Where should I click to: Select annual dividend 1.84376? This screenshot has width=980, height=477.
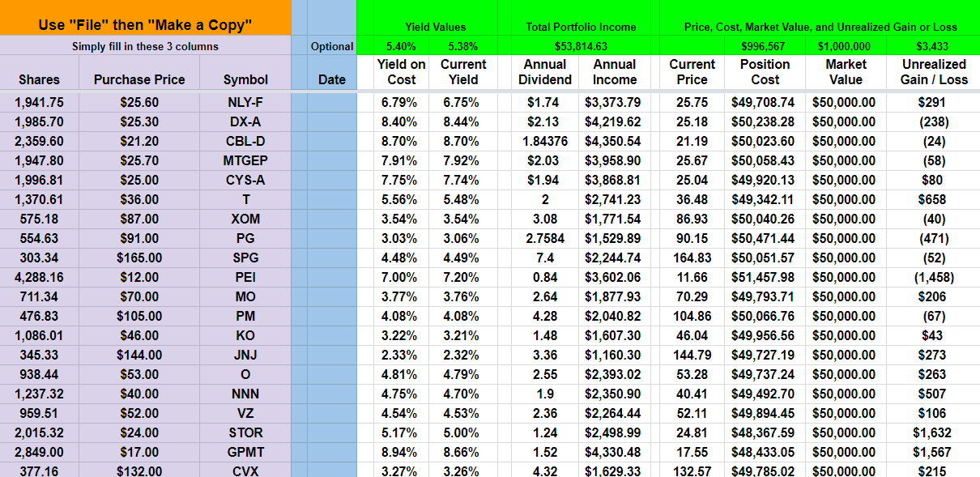pos(545,141)
